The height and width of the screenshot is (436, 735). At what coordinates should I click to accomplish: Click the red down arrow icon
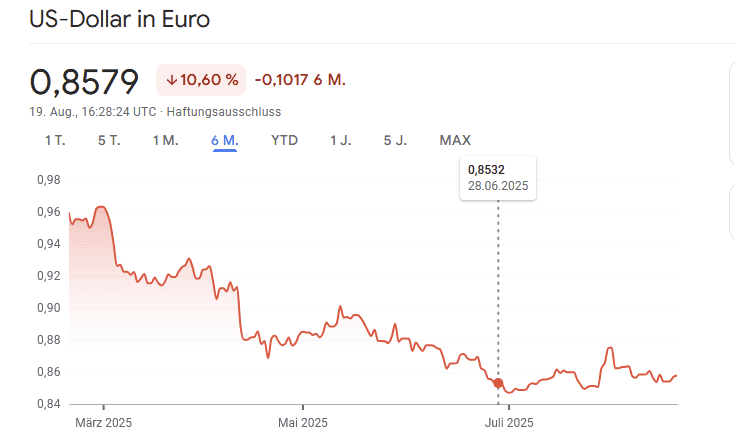coord(172,80)
